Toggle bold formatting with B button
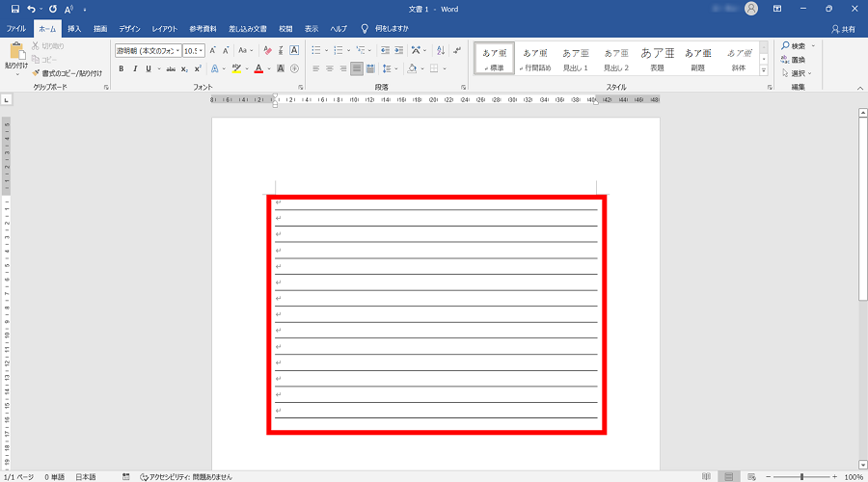868x482 pixels. pos(122,69)
